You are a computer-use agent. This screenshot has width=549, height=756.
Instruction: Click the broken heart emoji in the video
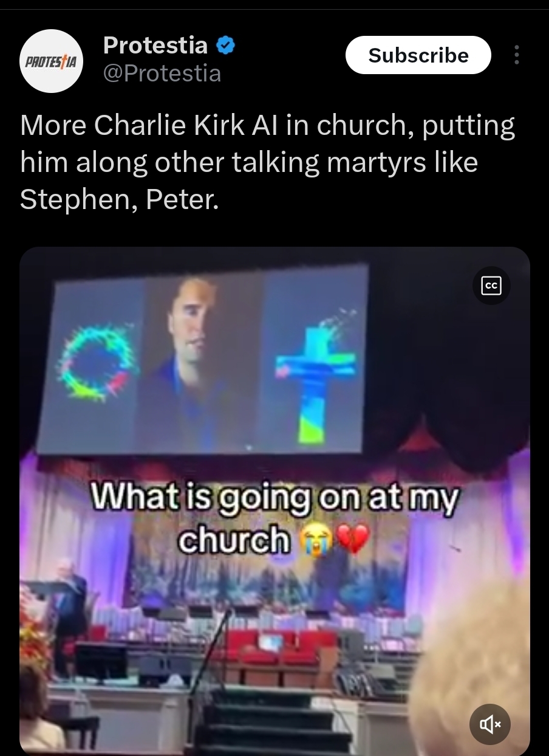pos(352,538)
